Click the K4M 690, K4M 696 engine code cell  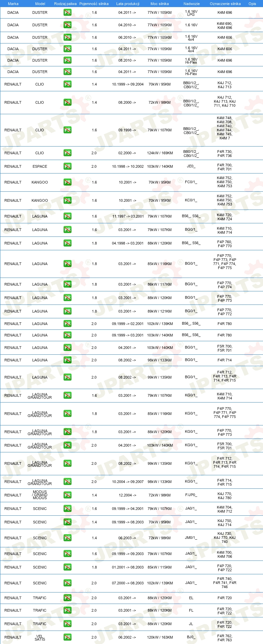coord(225,26)
